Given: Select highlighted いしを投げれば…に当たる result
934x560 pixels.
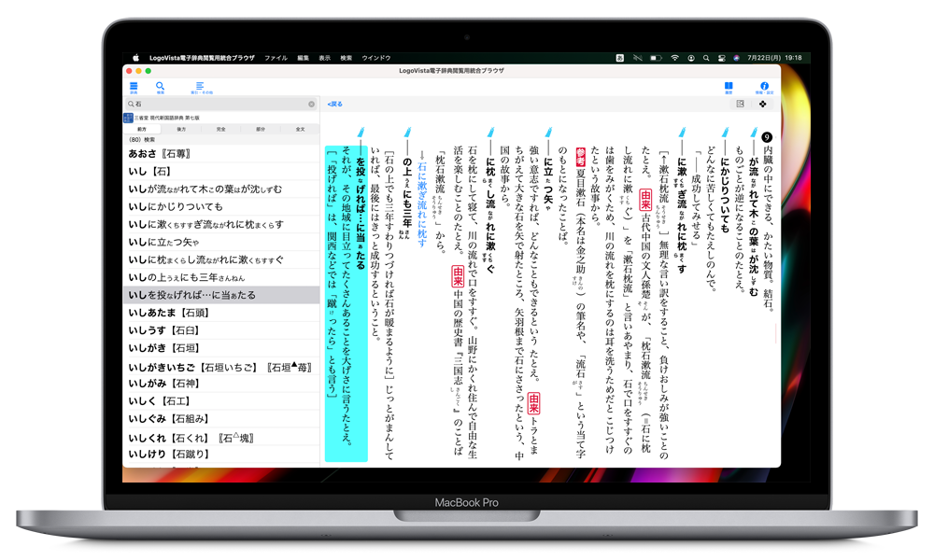Looking at the screenshot, I should [221, 295].
